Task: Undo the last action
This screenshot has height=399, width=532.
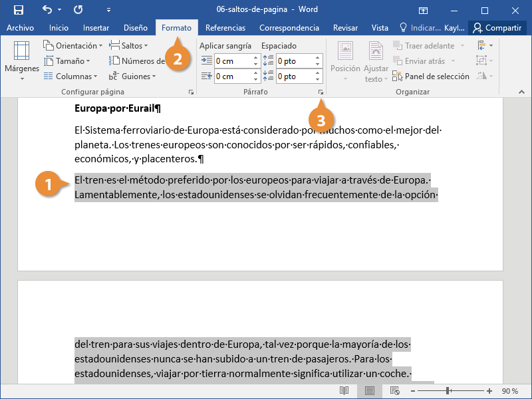Action: pos(47,9)
